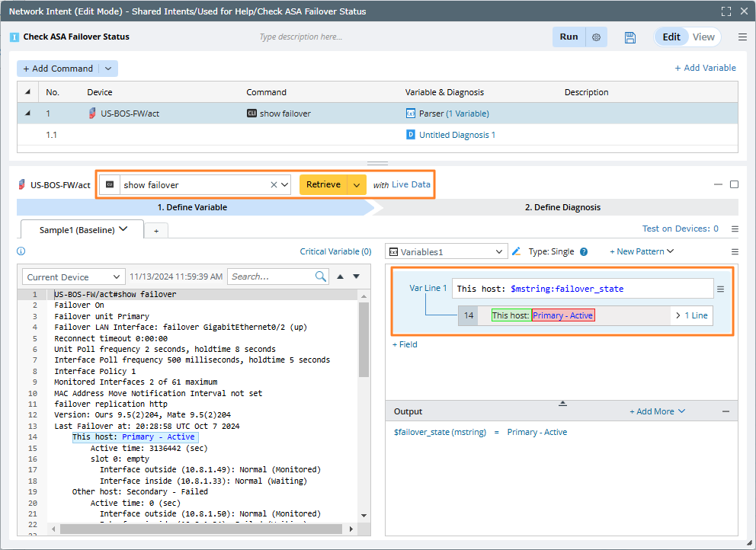Screen dimensions: 756x550
Task: Click the search magnifier icon
Action: [x=321, y=277]
